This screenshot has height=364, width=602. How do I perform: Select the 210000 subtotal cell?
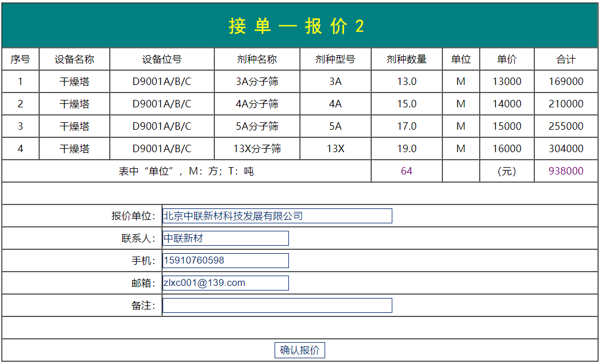pyautogui.click(x=565, y=104)
